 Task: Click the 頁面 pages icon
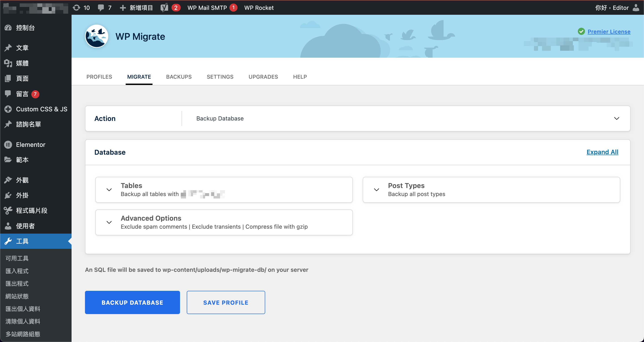tap(8, 78)
